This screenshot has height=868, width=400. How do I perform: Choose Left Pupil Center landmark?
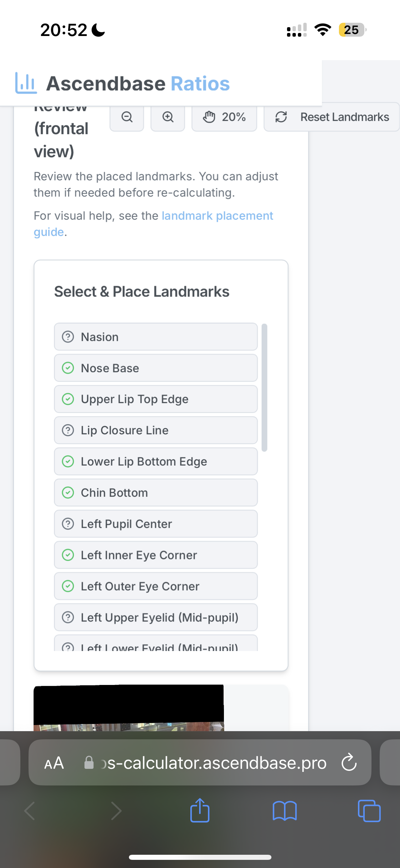point(156,524)
